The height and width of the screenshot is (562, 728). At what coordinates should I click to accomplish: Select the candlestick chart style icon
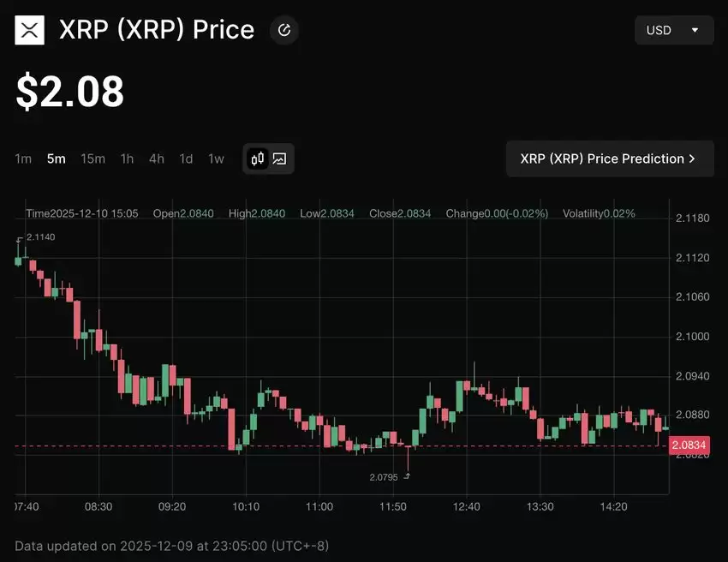(x=256, y=158)
